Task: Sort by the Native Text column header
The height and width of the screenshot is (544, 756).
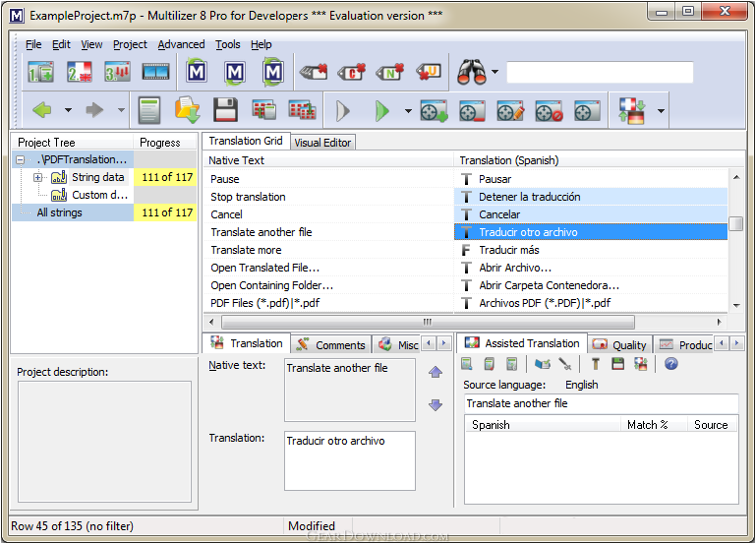Action: pyautogui.click(x=328, y=160)
